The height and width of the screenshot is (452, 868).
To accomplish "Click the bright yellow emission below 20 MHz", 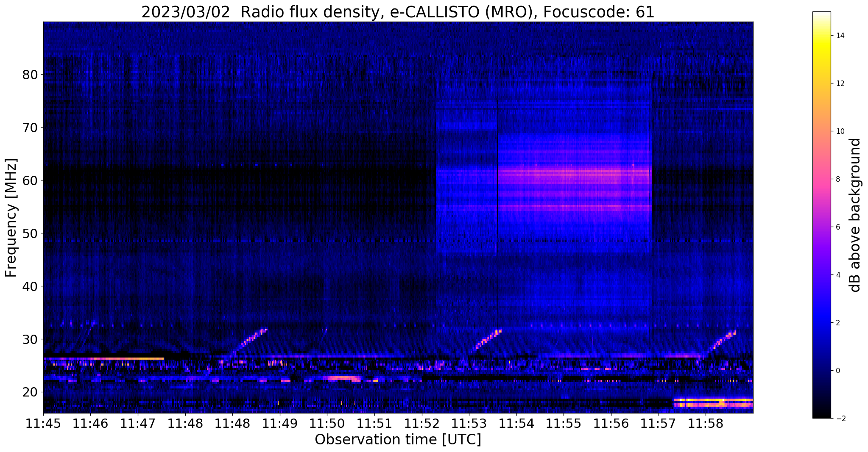I will (x=713, y=402).
